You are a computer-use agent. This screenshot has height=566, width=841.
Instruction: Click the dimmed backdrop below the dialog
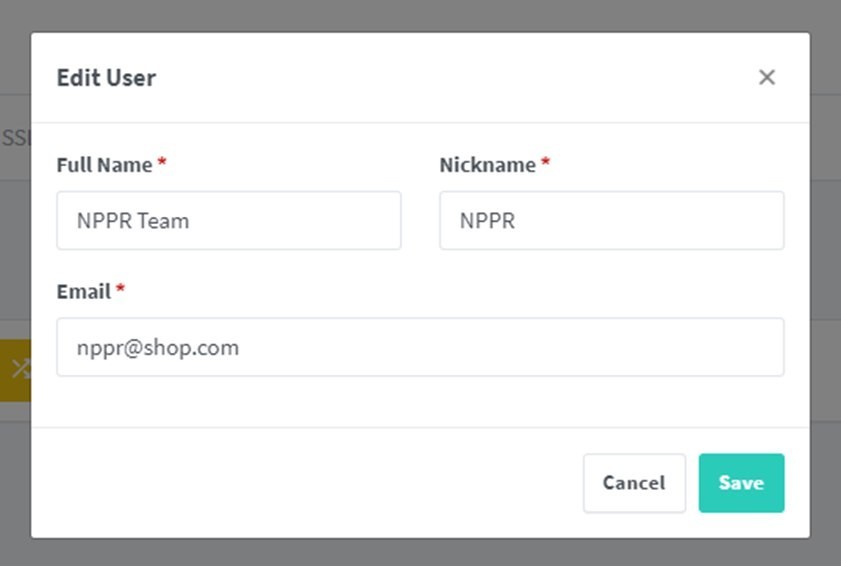(x=420, y=553)
